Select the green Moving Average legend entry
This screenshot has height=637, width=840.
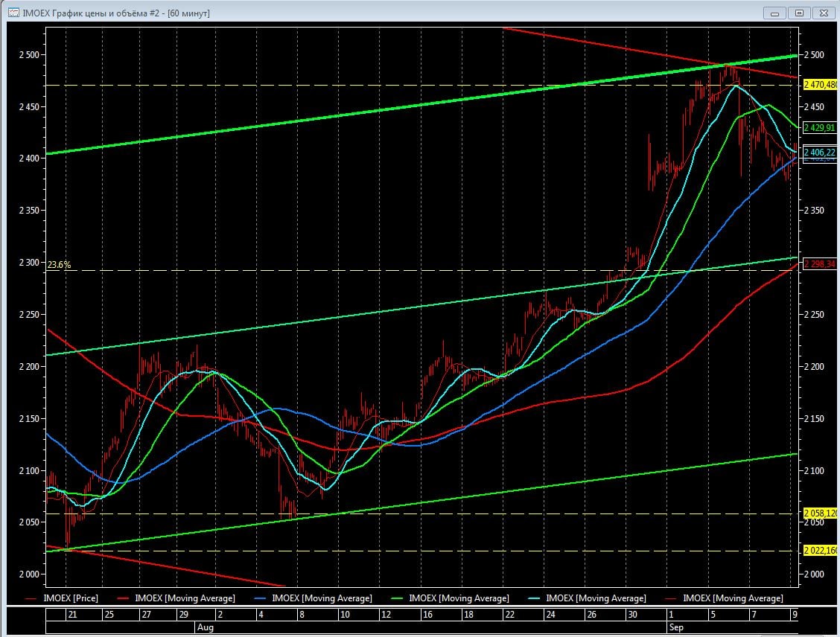pos(459,598)
